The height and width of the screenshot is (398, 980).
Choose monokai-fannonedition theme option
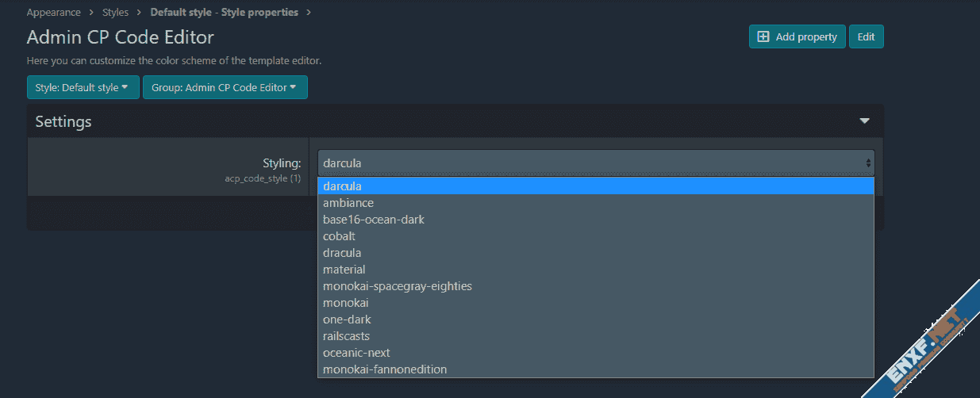pos(385,369)
